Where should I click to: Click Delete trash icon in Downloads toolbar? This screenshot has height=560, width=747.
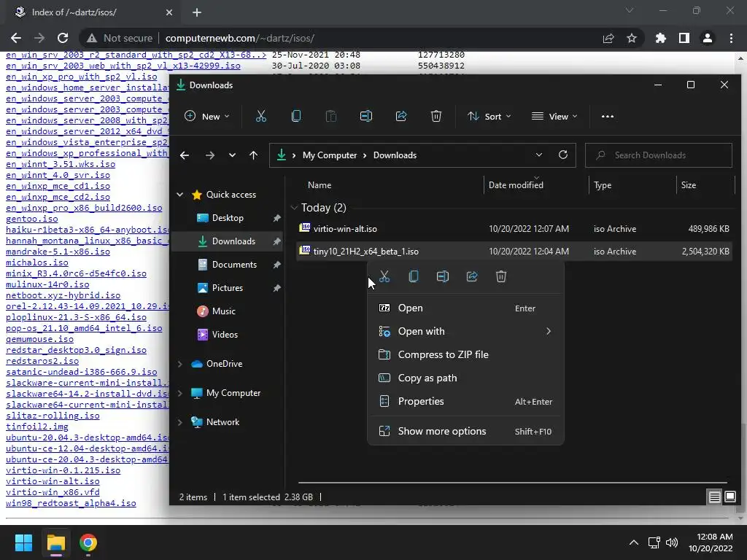(x=436, y=116)
